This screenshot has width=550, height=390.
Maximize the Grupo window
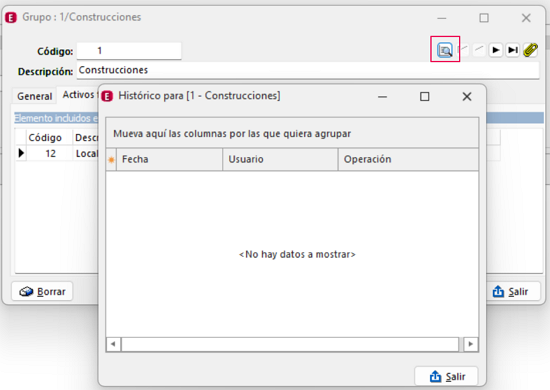[484, 18]
